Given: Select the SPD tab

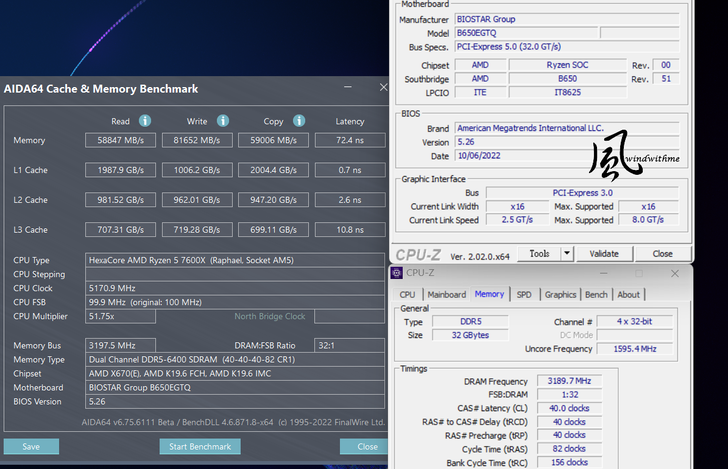Looking at the screenshot, I should click(x=524, y=295).
